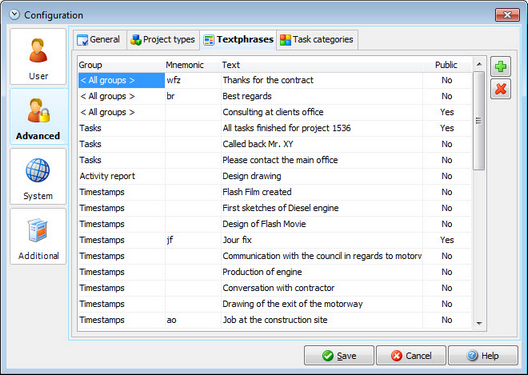Image resolution: width=528 pixels, height=375 pixels.
Task: Select the Advanced sidebar section
Action: pyautogui.click(x=38, y=116)
